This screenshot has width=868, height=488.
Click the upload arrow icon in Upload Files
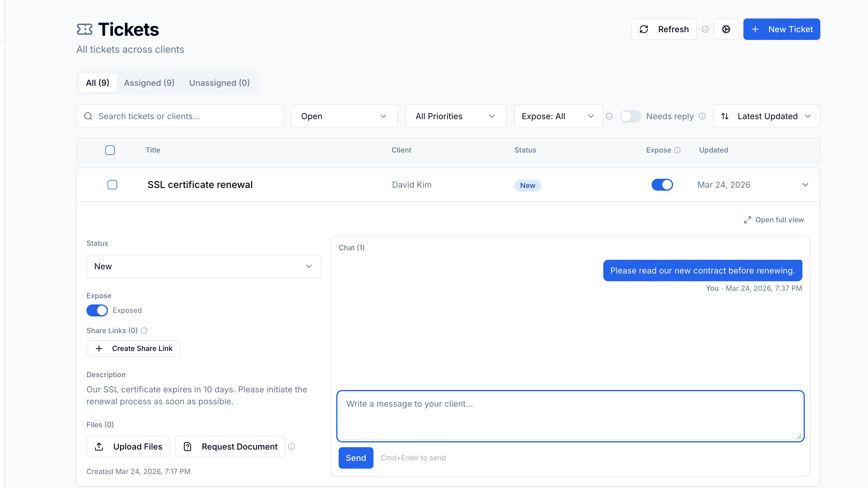coord(99,447)
